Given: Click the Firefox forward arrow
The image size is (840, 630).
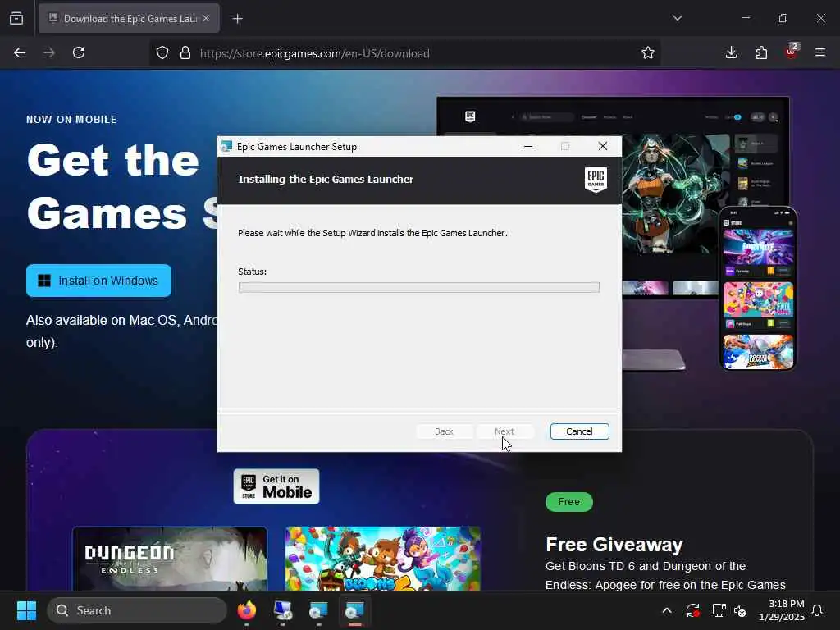Looking at the screenshot, I should coord(49,52).
